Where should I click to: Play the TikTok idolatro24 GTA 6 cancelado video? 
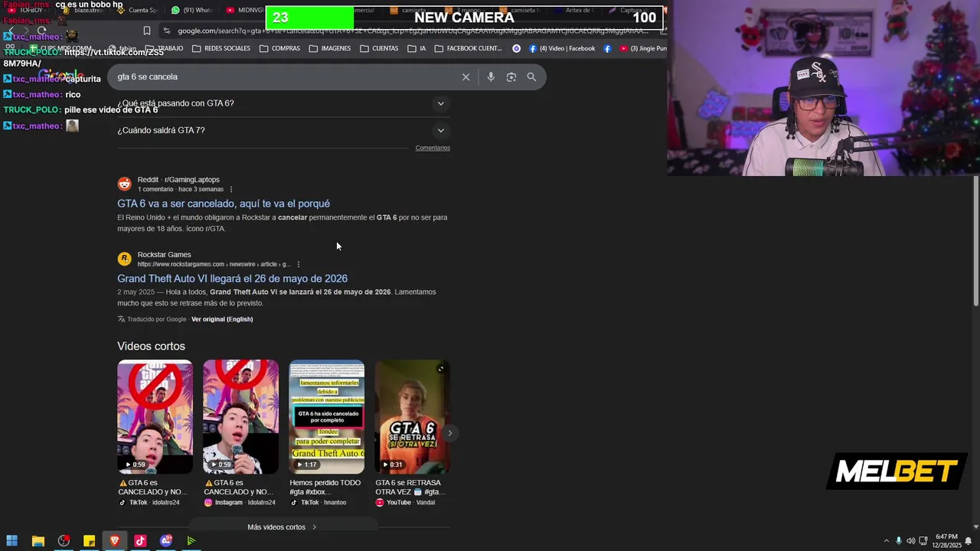coord(155,417)
